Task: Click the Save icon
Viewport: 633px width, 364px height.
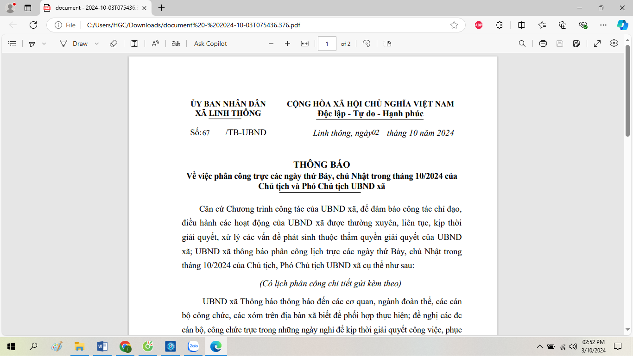Action: pyautogui.click(x=560, y=44)
